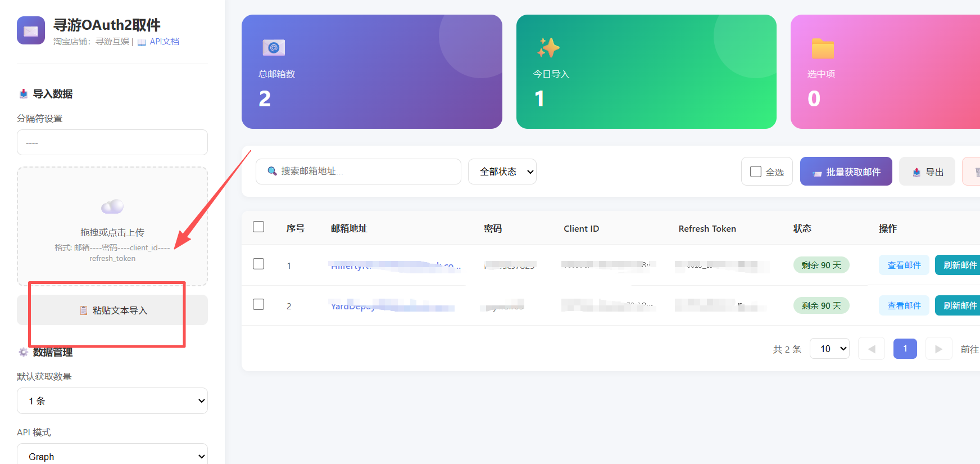
Task: Select the checkbox for row 1
Action: 258,264
